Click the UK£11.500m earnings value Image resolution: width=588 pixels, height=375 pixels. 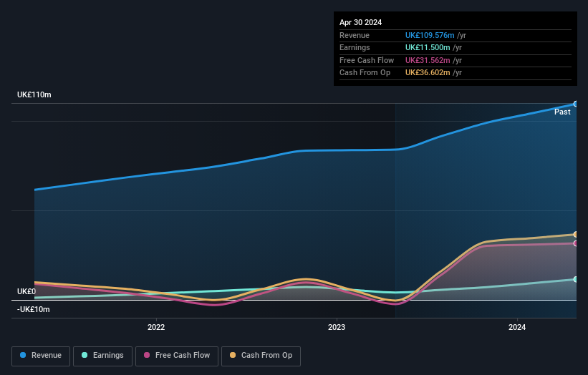[x=428, y=47]
